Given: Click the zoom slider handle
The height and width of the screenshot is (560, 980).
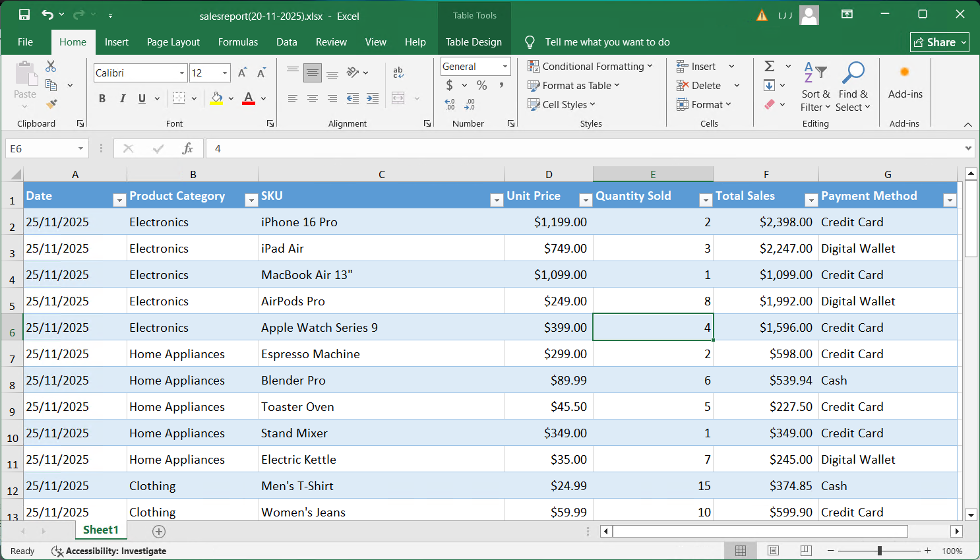Looking at the screenshot, I should [x=879, y=550].
